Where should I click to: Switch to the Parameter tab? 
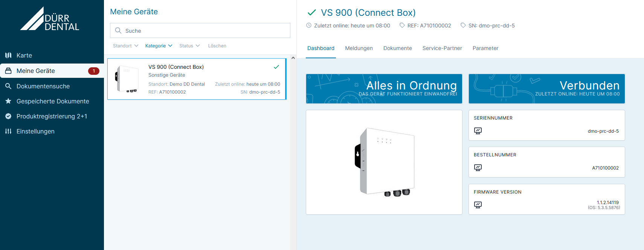[485, 48]
